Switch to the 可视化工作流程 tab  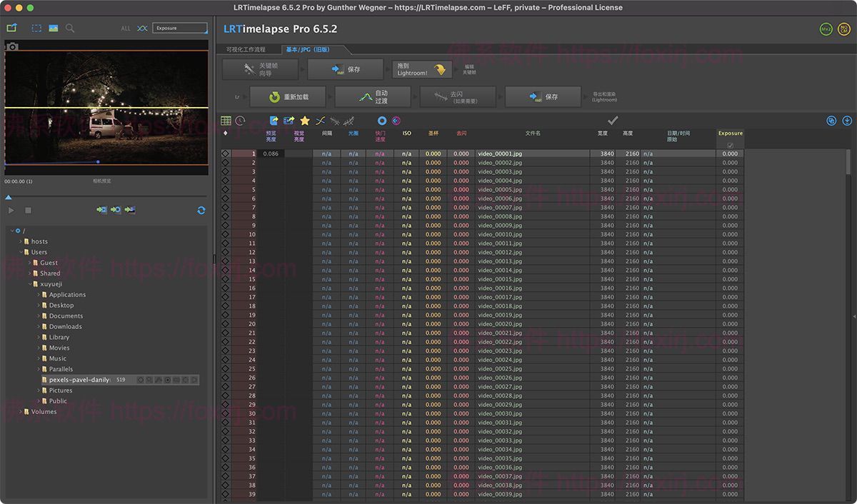pos(246,50)
